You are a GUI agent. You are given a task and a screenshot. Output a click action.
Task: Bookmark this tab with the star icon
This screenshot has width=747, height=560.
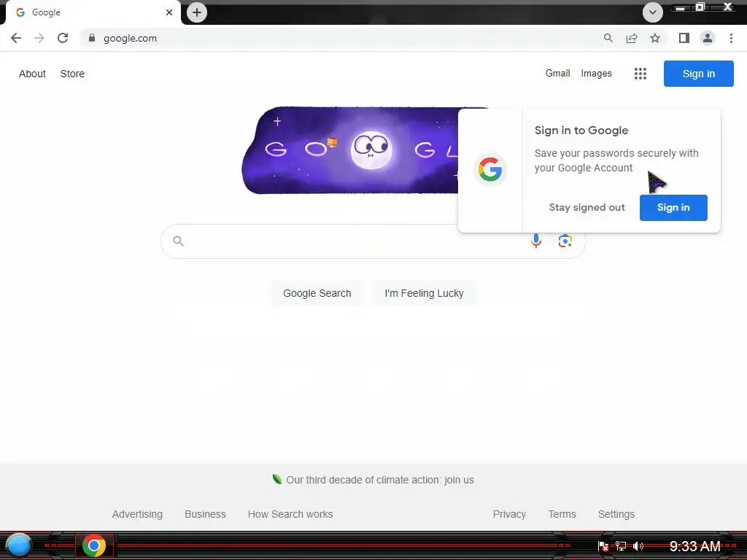click(655, 38)
